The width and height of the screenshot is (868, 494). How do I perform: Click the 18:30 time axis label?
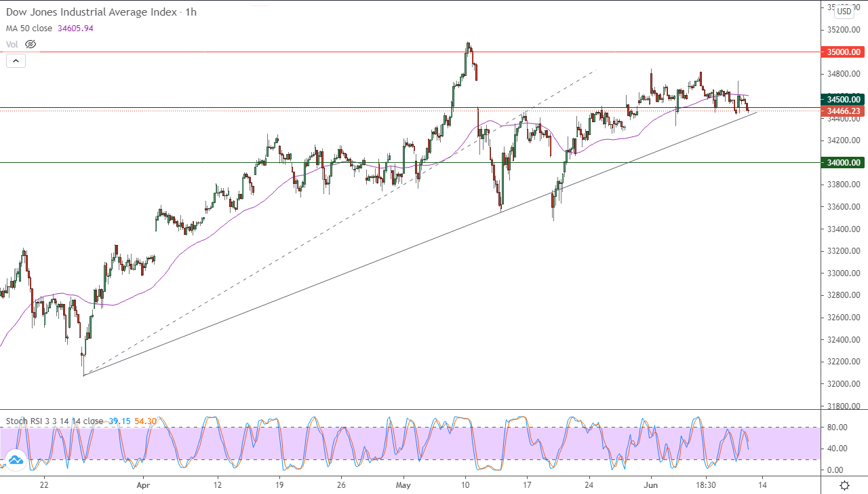click(x=706, y=485)
